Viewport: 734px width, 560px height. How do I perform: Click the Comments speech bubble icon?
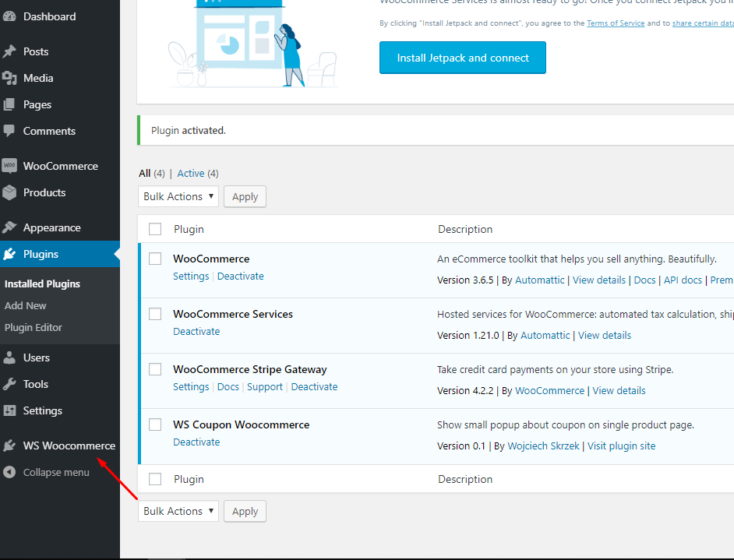click(x=9, y=131)
